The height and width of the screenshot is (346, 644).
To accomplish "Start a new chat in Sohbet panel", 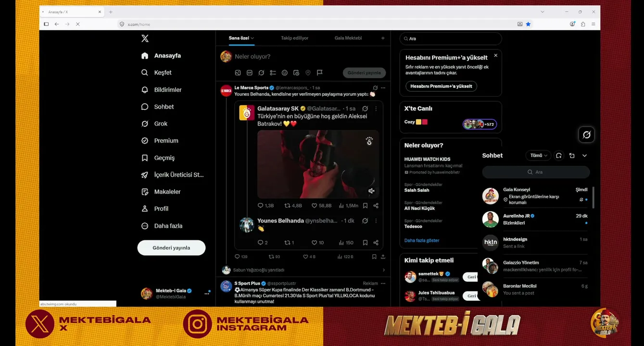I will pyautogui.click(x=559, y=156).
